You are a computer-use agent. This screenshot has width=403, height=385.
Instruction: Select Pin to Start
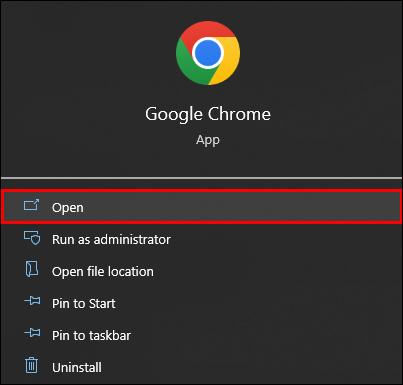pos(201,303)
